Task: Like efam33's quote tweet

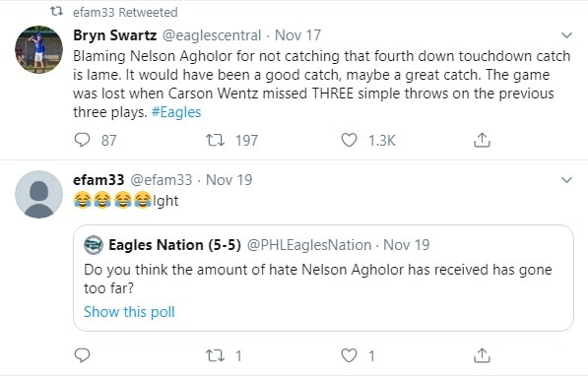Action: pyautogui.click(x=349, y=355)
